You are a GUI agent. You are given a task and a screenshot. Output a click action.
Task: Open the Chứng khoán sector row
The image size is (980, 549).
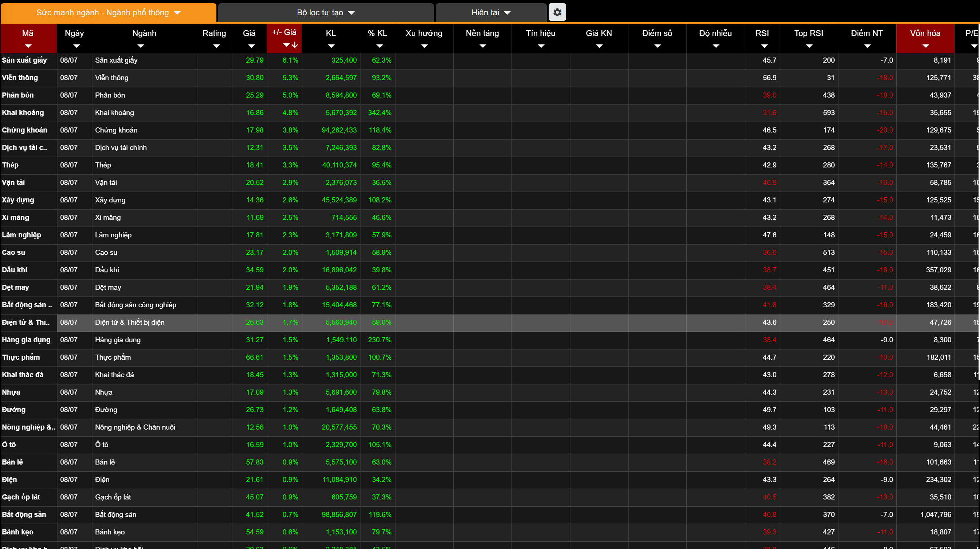click(24, 130)
